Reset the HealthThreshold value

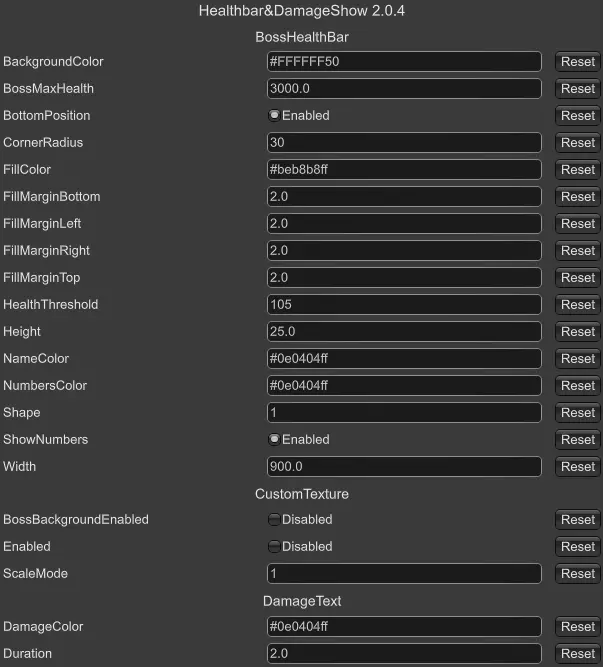click(x=577, y=305)
